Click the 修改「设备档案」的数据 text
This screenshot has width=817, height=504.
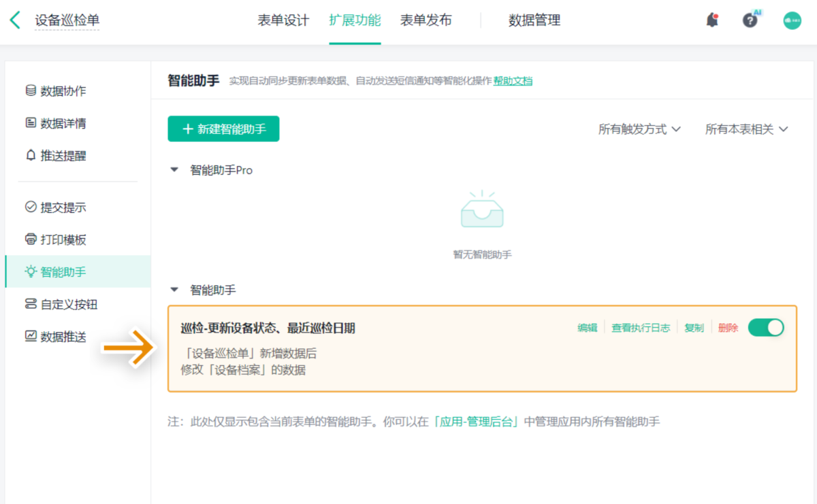tap(243, 370)
